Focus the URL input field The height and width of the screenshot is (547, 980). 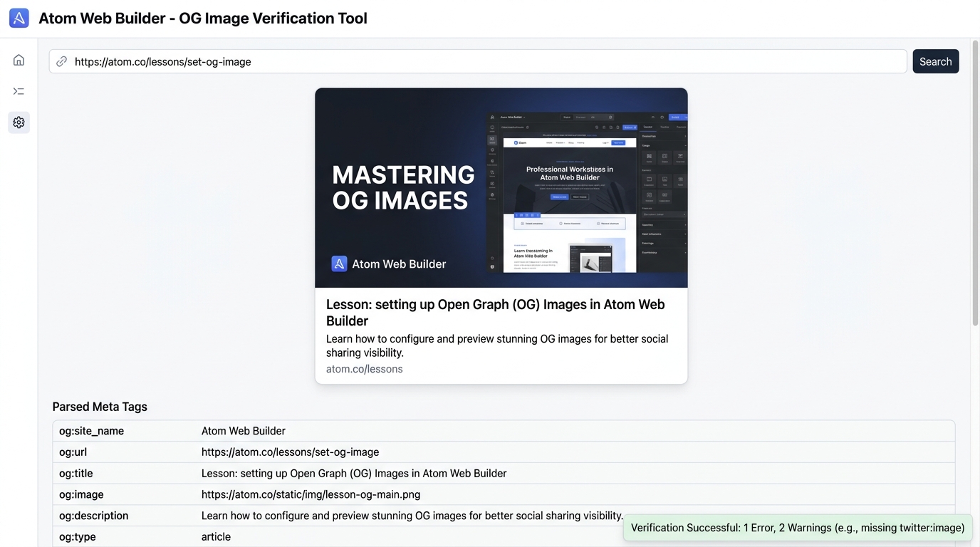tap(484, 62)
